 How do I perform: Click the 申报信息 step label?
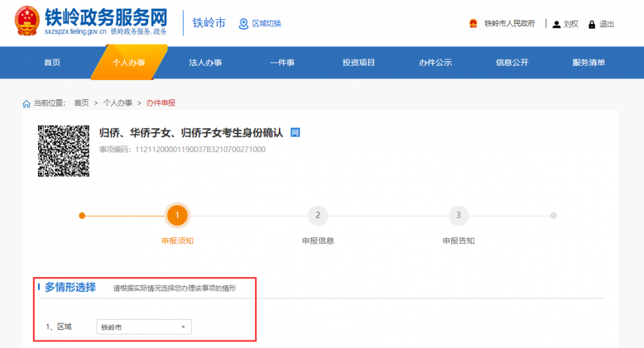pos(318,241)
